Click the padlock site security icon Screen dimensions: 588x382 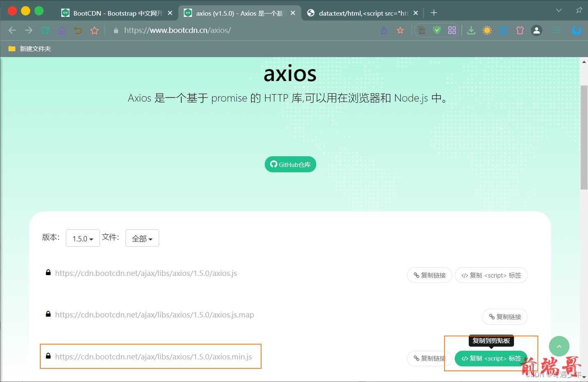point(116,30)
